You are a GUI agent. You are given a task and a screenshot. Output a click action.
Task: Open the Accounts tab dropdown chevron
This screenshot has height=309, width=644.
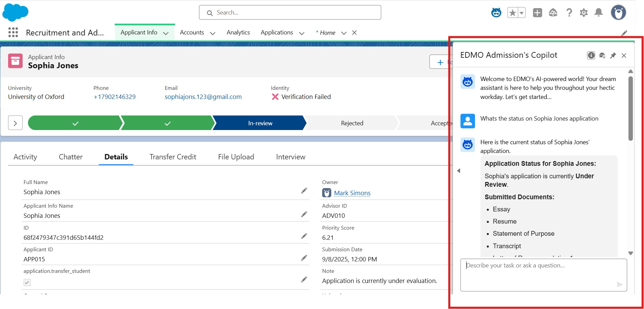point(213,33)
